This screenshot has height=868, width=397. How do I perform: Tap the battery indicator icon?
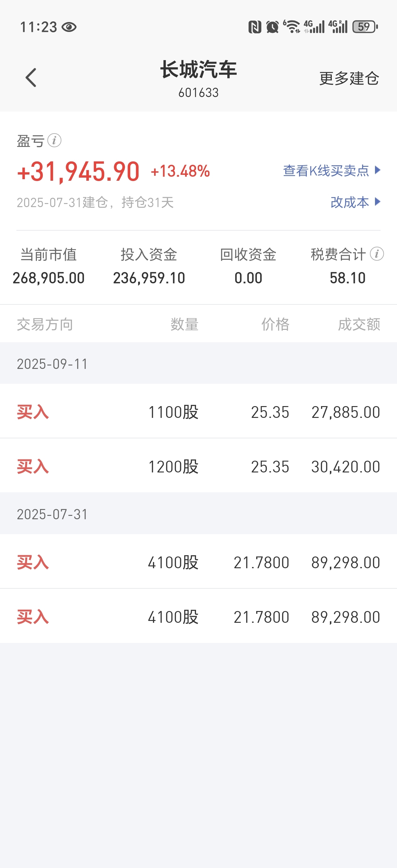[365, 27]
